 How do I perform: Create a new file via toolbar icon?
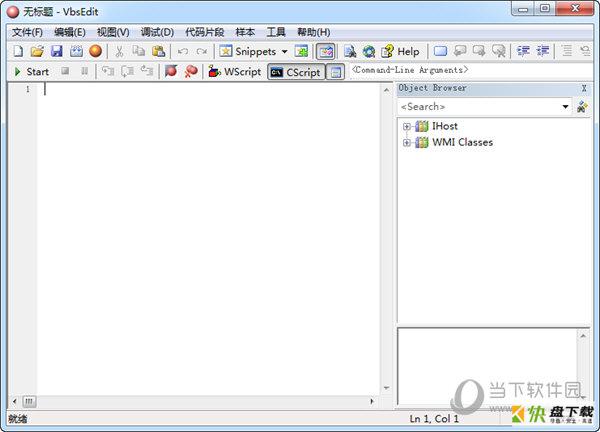[18, 51]
